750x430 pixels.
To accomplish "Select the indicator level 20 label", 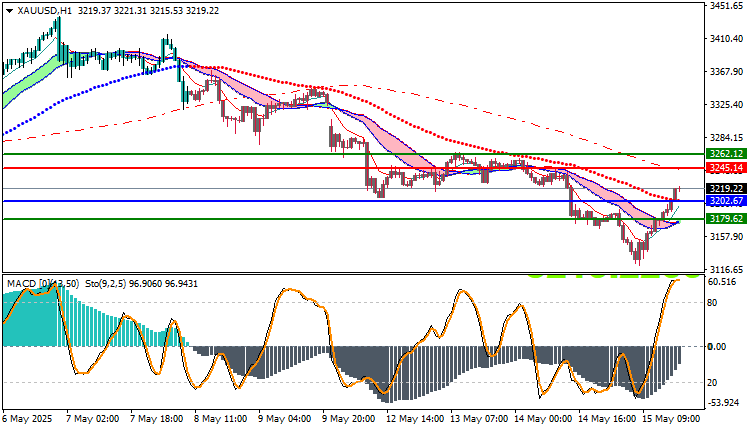I will 712,382.
